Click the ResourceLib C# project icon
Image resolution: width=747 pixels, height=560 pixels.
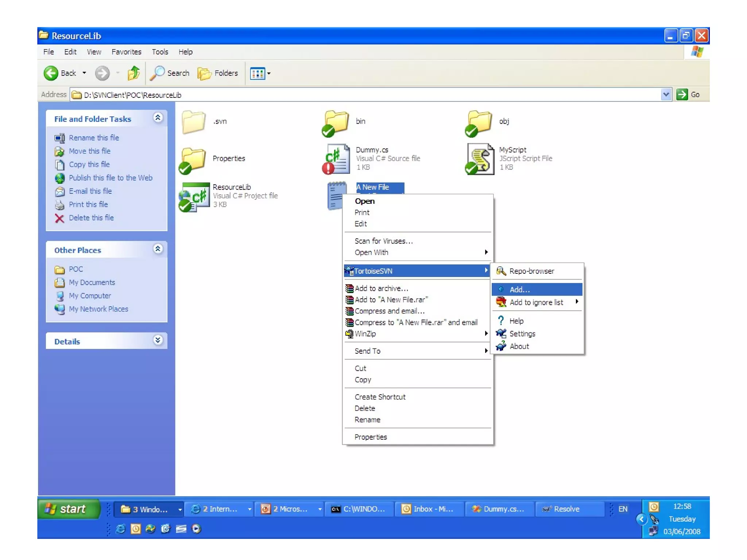click(195, 197)
